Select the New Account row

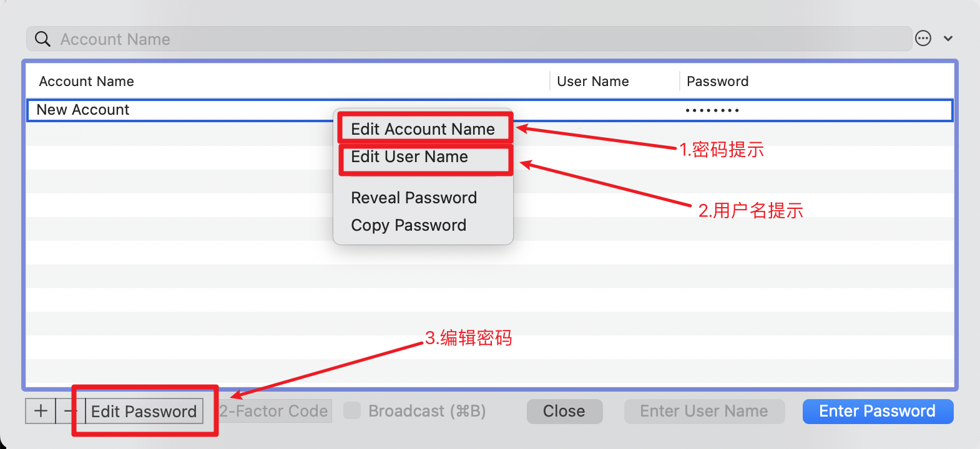pyautogui.click(x=490, y=110)
